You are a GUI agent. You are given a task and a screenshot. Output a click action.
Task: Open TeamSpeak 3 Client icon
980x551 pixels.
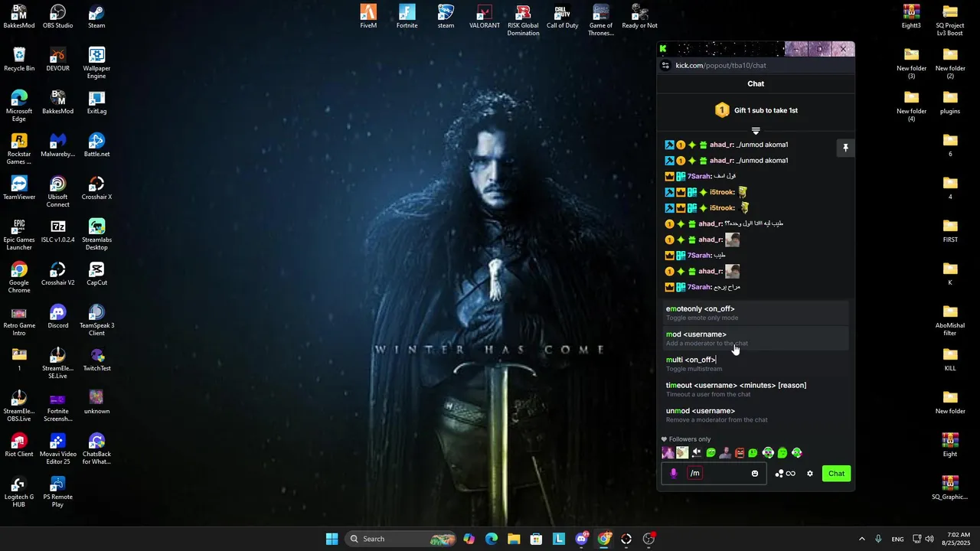coord(96,321)
